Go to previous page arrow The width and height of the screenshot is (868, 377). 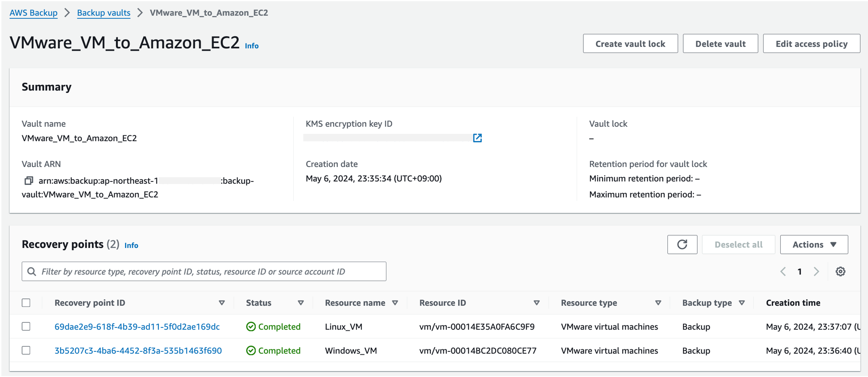point(783,272)
